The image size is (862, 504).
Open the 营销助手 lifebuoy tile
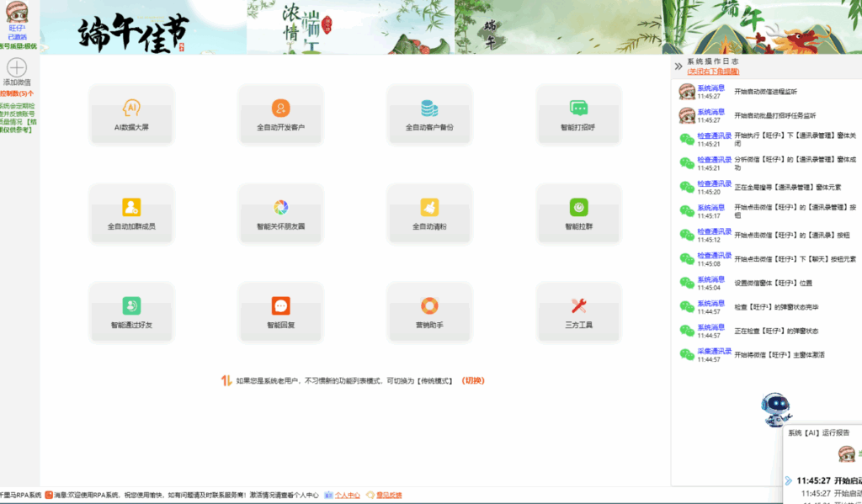[x=429, y=313]
